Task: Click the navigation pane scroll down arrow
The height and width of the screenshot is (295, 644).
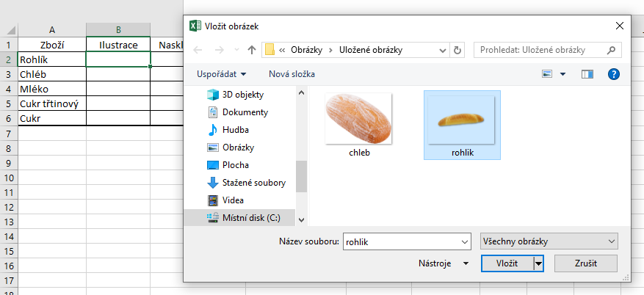Action: click(x=301, y=220)
